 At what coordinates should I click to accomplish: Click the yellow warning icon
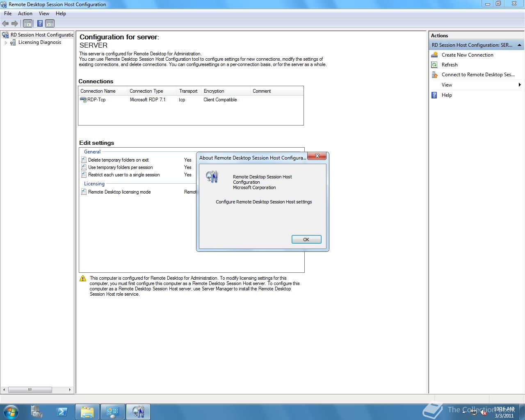tap(83, 278)
